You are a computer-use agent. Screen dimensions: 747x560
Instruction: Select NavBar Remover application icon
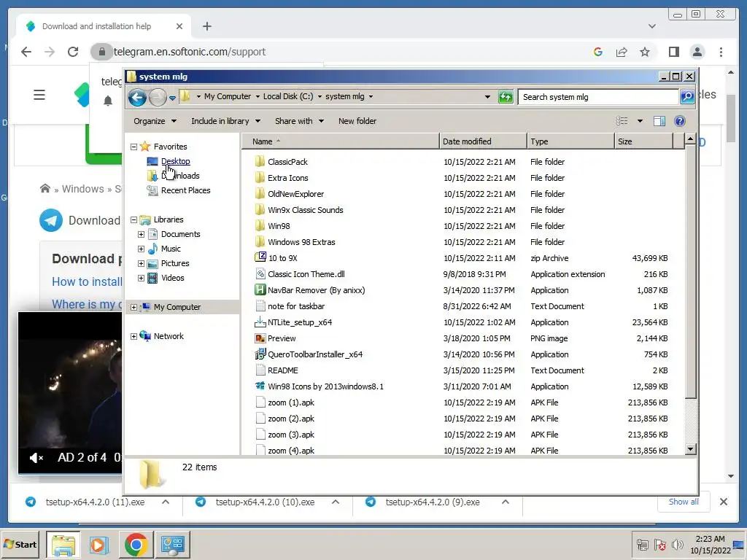pyautogui.click(x=260, y=290)
